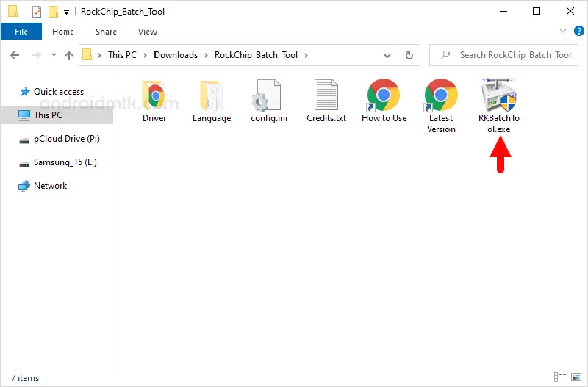Open the File menu
Screen dimensions: 588x387
[x=21, y=32]
